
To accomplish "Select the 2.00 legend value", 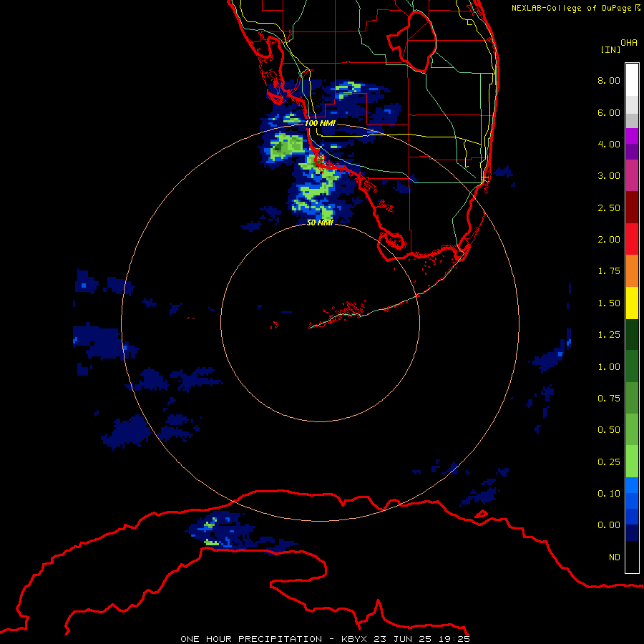I will pos(609,240).
